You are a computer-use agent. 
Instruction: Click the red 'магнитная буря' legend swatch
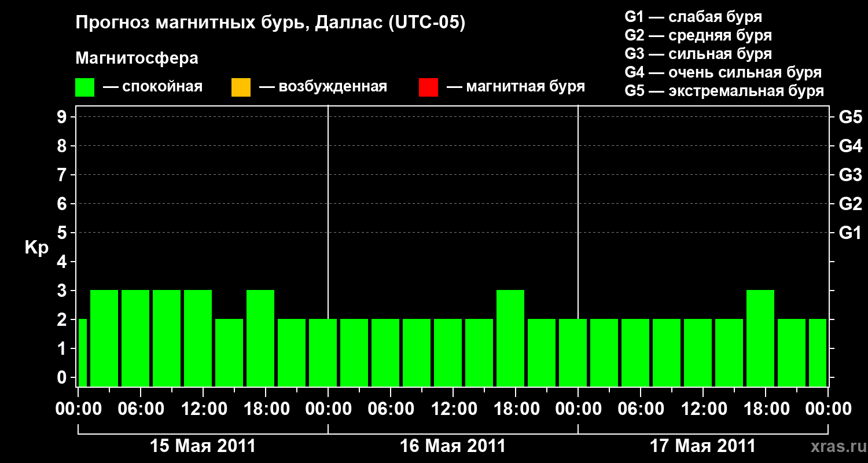[x=428, y=87]
